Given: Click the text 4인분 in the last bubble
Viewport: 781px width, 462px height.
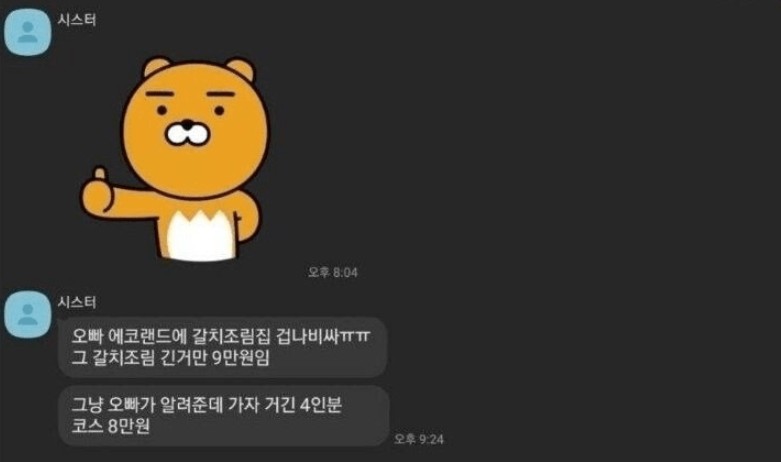Looking at the screenshot, I should [x=321, y=405].
